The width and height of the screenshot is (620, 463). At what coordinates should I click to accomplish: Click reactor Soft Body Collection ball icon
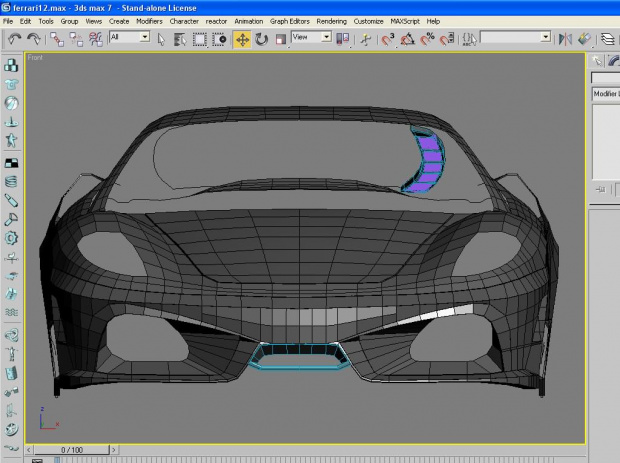(x=11, y=103)
